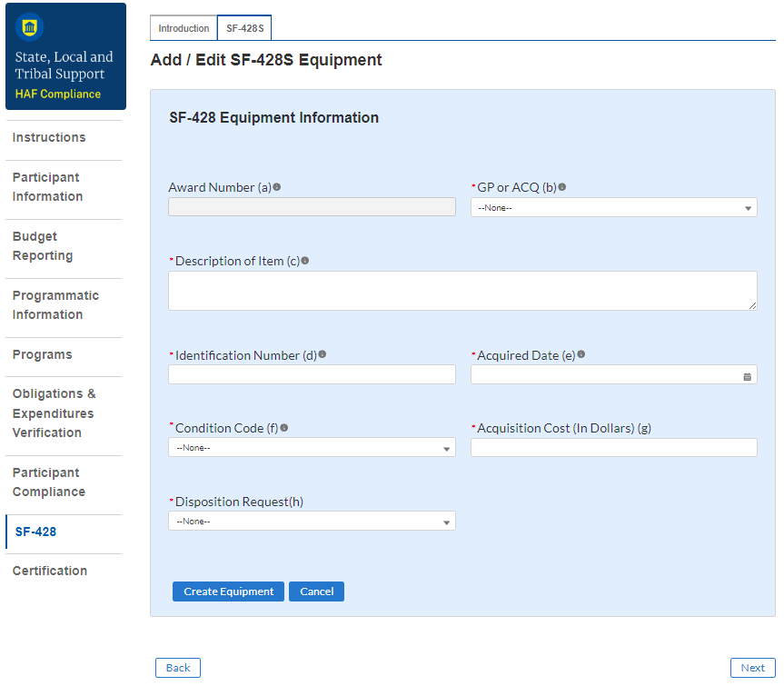Click info icon next to Condition Code (f)
This screenshot has width=784, height=686.
[284, 427]
